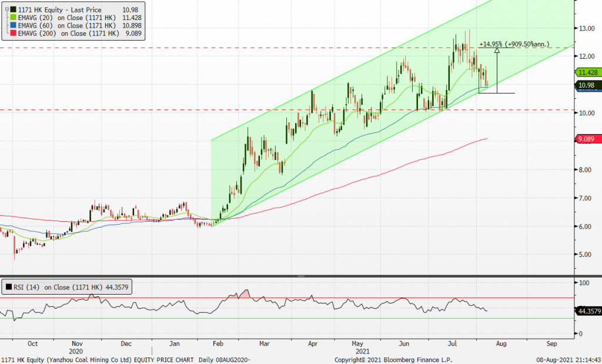Click the green 11.428 price tag on axis
602x364 pixels.
(588, 72)
